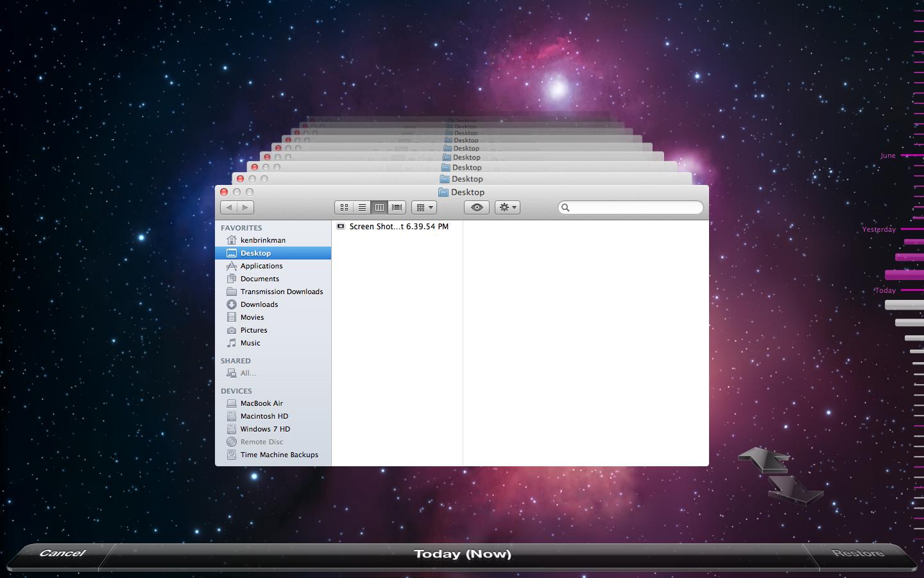Open Applications in the sidebar

[x=273, y=266]
